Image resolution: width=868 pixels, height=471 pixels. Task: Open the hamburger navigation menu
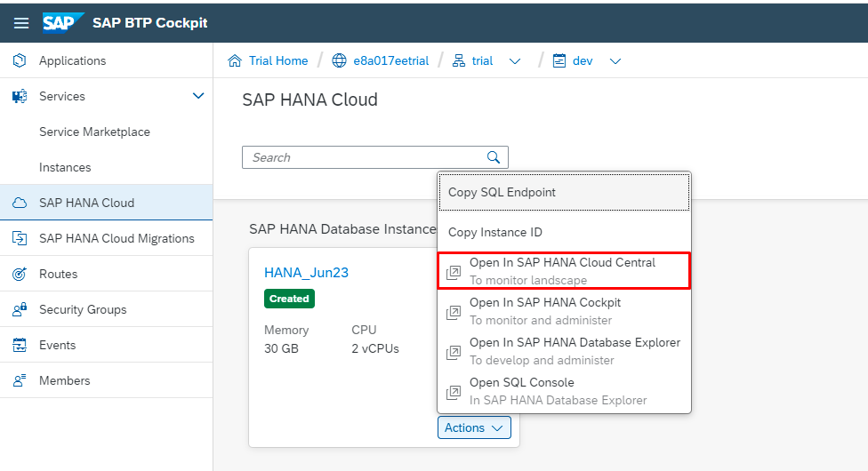point(21,23)
